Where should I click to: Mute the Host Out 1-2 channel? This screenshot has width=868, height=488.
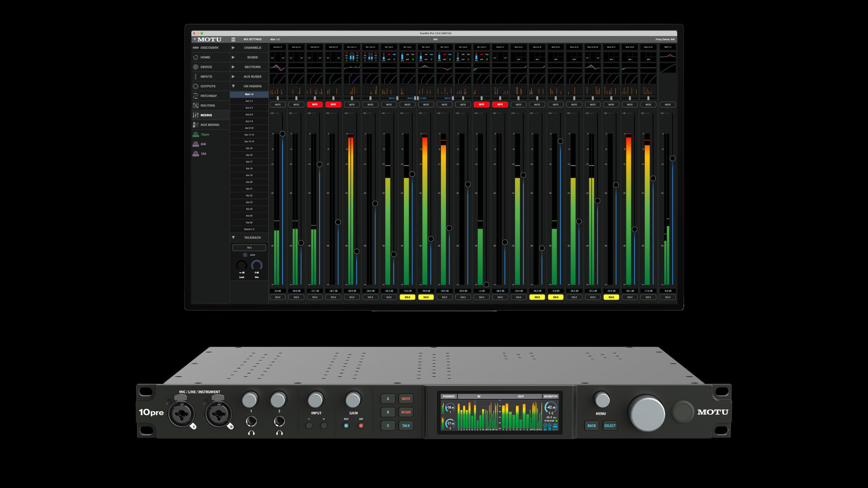(278, 104)
